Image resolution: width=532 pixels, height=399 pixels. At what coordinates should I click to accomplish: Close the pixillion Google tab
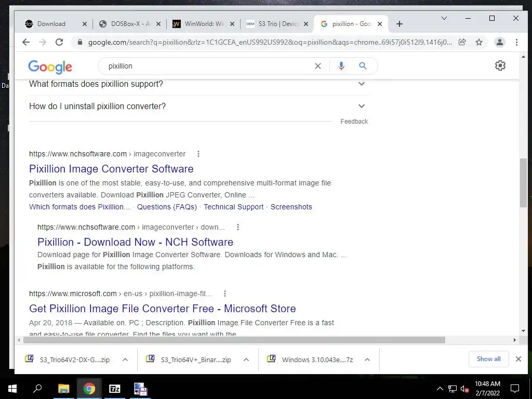pyautogui.click(x=380, y=24)
